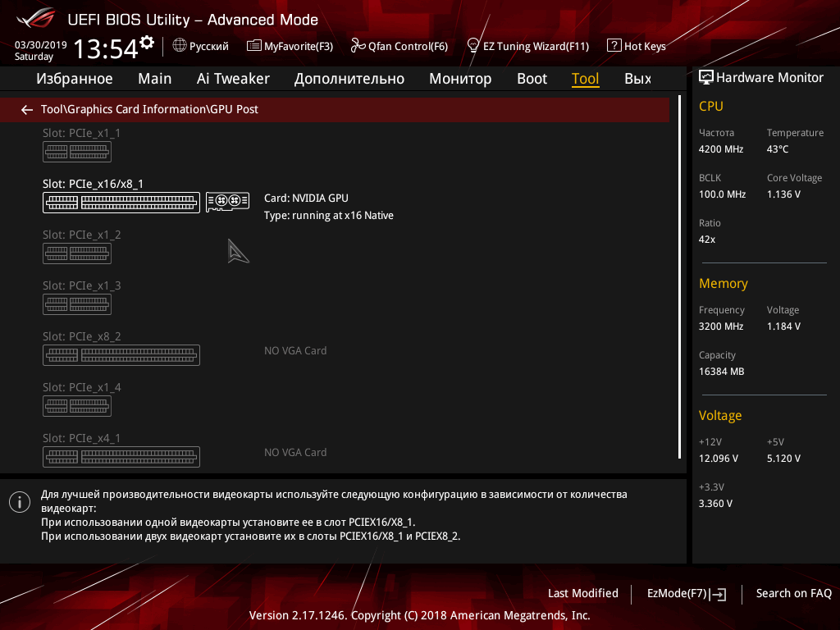The image size is (840, 630).
Task: Click the vertical scrollbar of slot list
Action: [680, 277]
